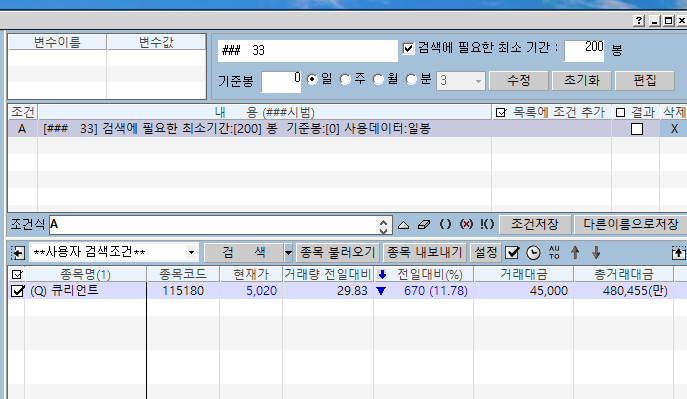Check the 결과 box for condition A
Image resolution: width=687 pixels, height=399 pixels.
[x=637, y=129]
